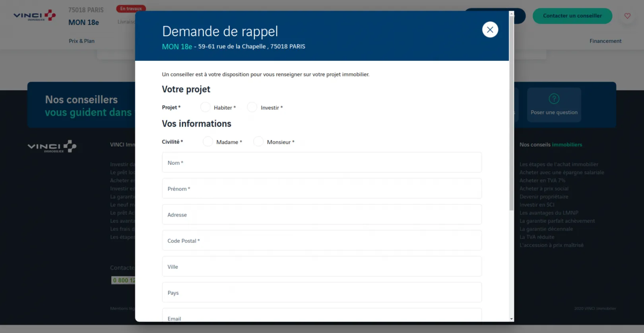Image resolution: width=644 pixels, height=333 pixels.
Task: Click the heart favorite icon
Action: (x=627, y=16)
